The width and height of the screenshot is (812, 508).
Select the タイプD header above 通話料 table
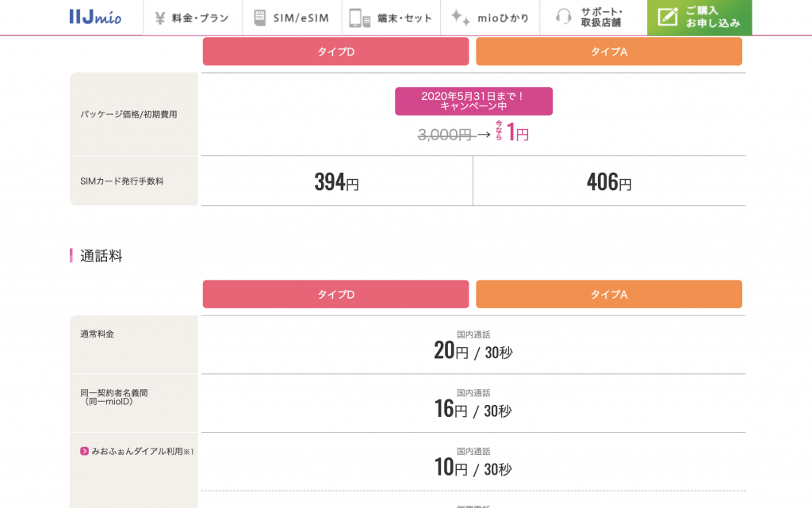335,294
